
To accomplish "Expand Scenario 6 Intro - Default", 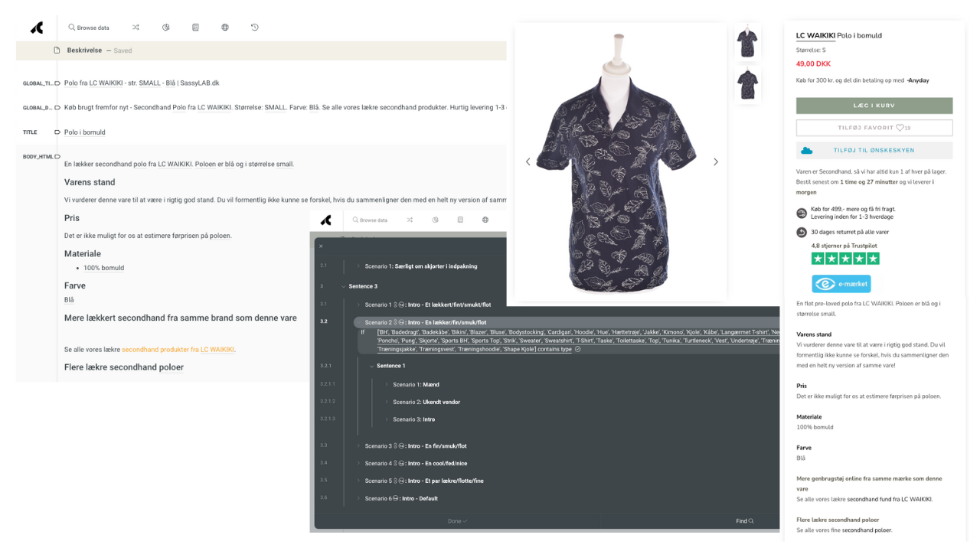I will [x=358, y=498].
